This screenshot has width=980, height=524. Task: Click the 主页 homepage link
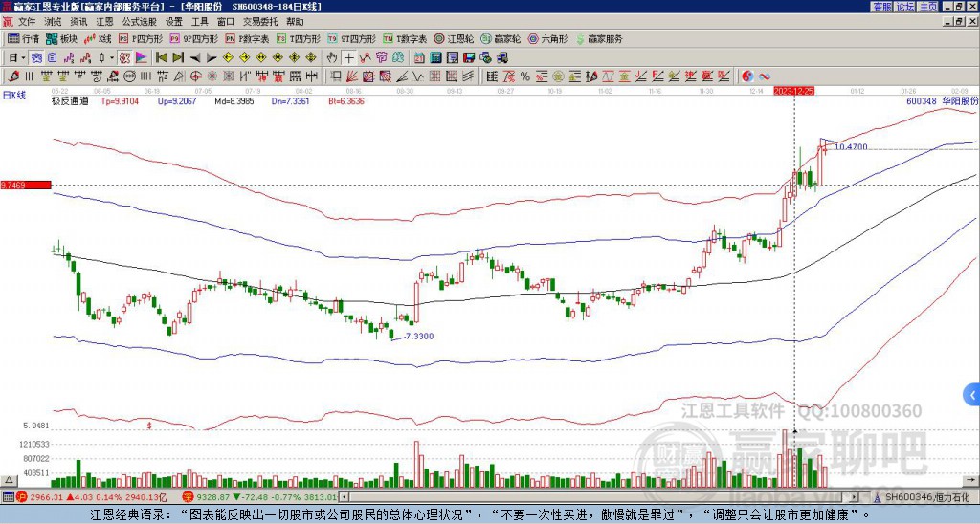[928, 7]
